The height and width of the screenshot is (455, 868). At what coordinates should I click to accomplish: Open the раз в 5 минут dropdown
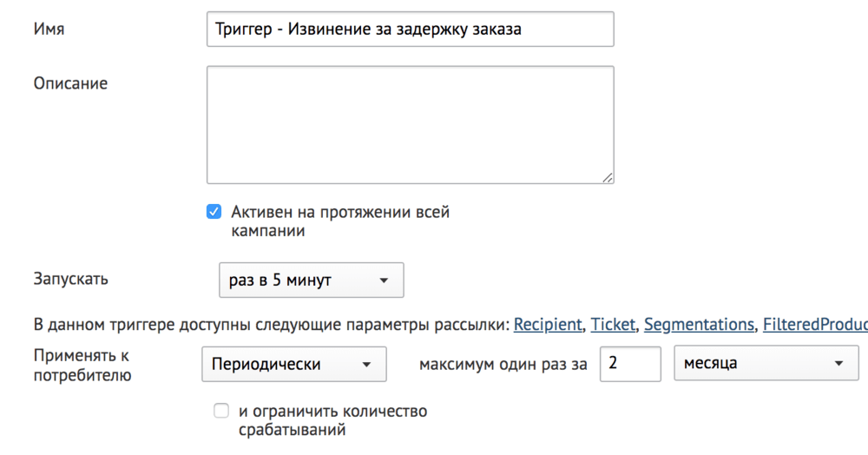coord(311,280)
